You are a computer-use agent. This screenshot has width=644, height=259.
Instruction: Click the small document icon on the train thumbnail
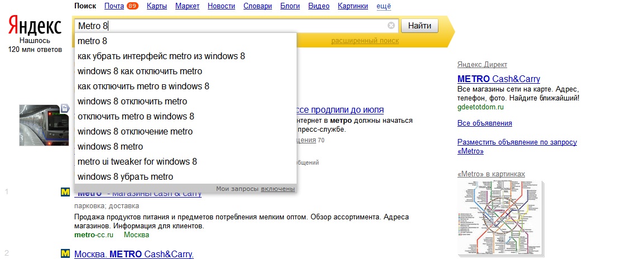65,108
